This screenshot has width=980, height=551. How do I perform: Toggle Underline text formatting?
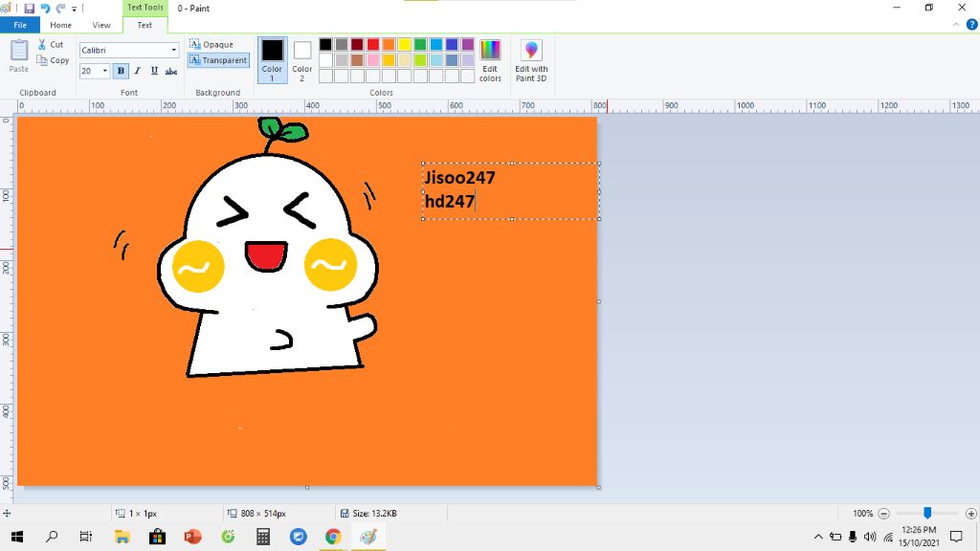[154, 71]
